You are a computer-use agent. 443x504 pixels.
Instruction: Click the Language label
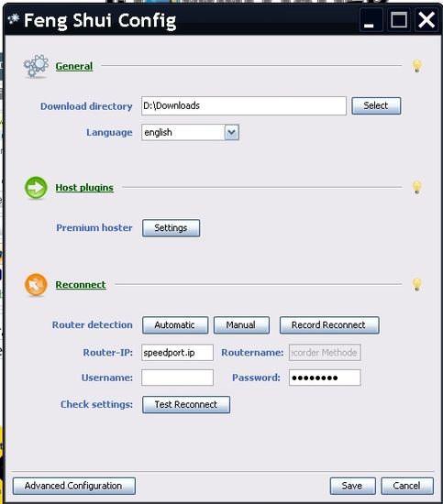tap(109, 133)
